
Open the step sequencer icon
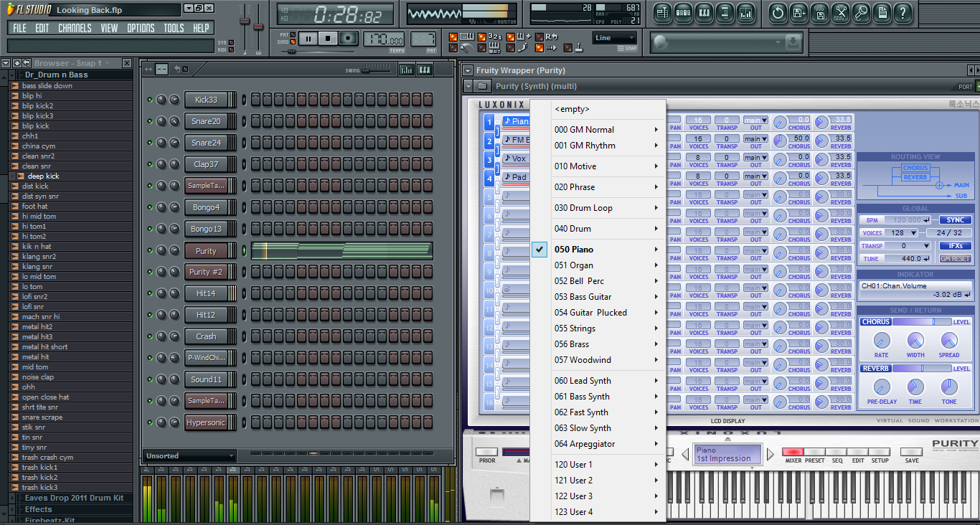pos(683,12)
